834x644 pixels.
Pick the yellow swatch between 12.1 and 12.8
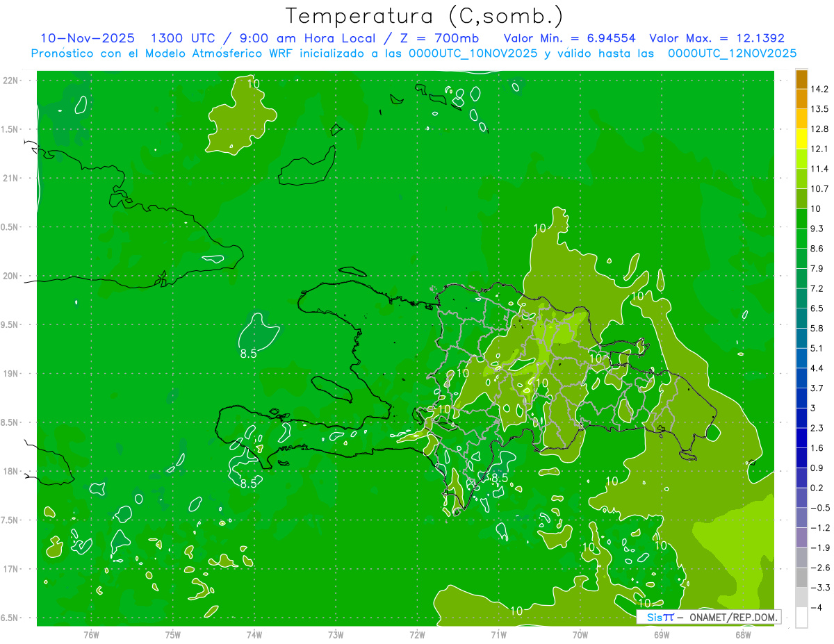click(x=801, y=139)
